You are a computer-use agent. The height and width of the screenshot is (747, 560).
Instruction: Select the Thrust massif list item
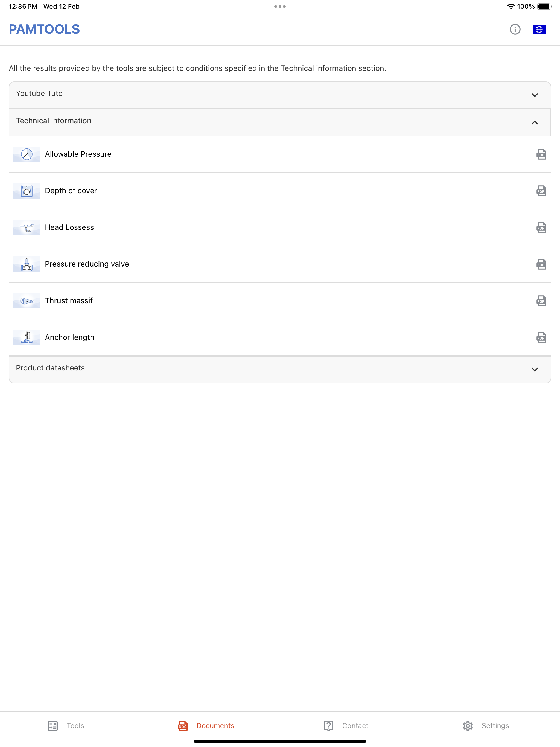pos(69,301)
